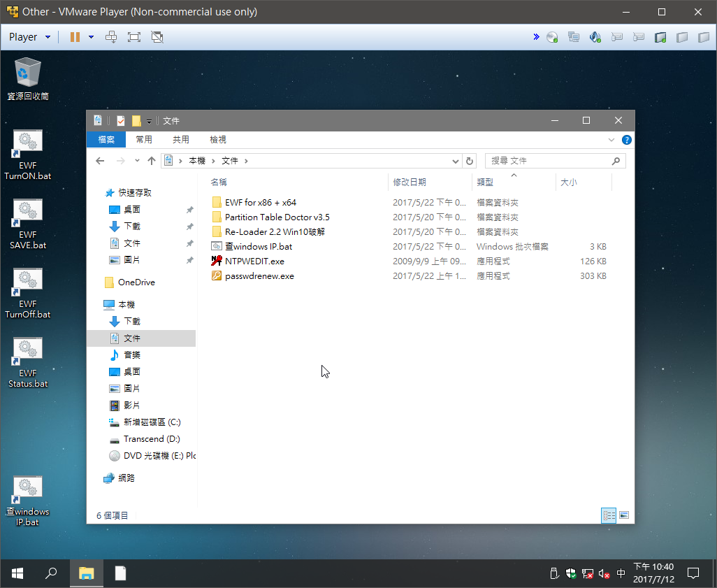Open the 檔案 ribbon tab
The width and height of the screenshot is (717, 588).
pyautogui.click(x=106, y=140)
